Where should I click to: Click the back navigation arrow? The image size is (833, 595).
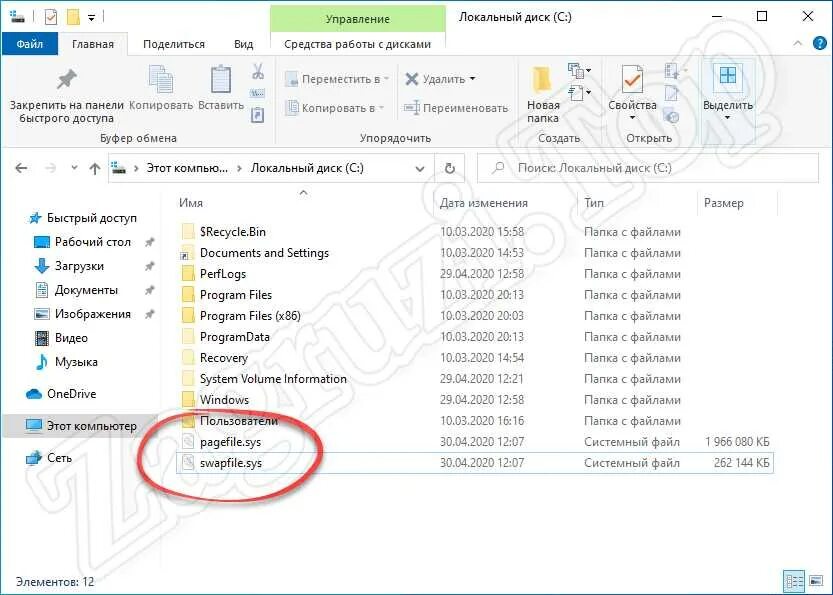tap(21, 168)
